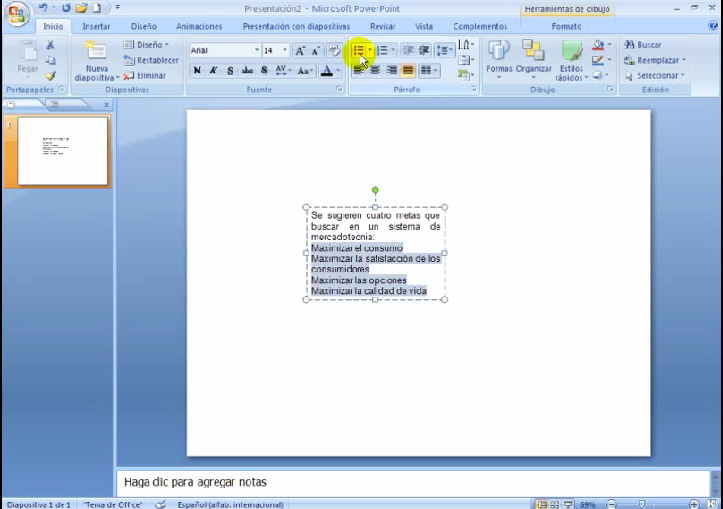Toggle italic on the selected text
The image size is (723, 509).
click(213, 71)
